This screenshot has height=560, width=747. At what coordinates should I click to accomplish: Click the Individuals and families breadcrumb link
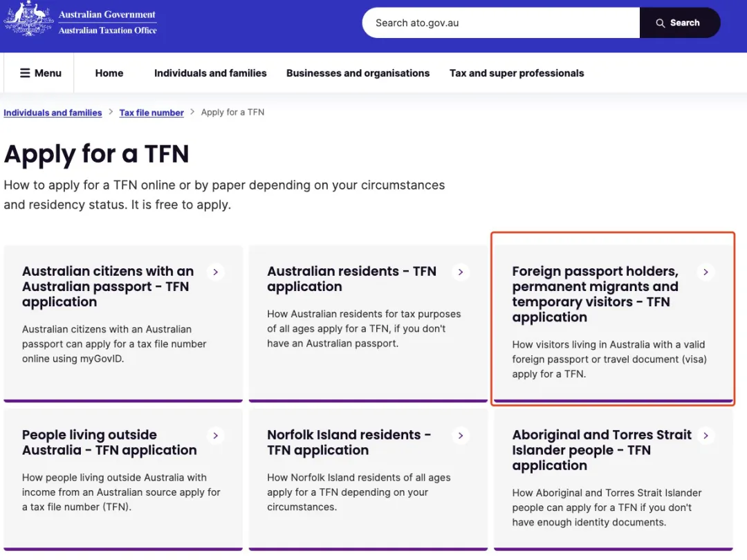[53, 113]
